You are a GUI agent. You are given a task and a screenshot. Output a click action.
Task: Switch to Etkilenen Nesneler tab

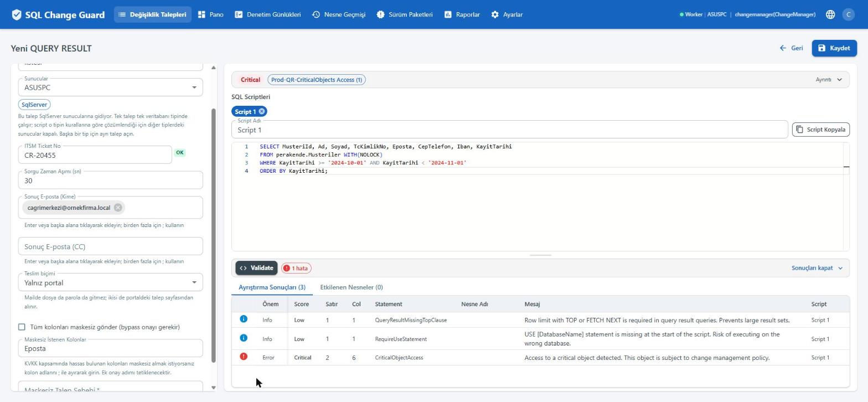point(352,287)
